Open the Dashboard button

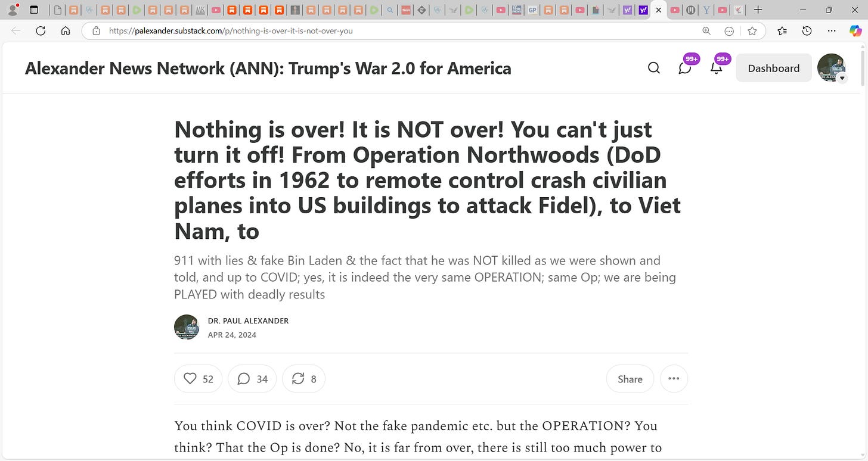coord(774,68)
